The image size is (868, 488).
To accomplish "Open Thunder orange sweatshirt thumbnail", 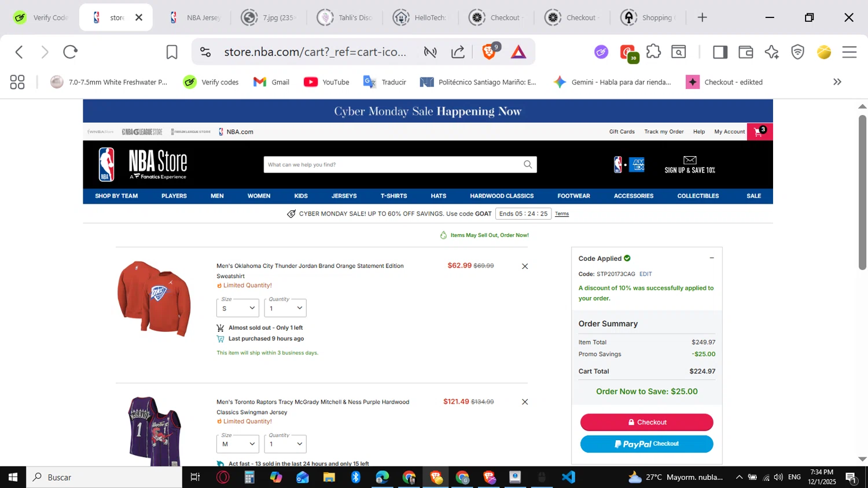I will click(154, 298).
